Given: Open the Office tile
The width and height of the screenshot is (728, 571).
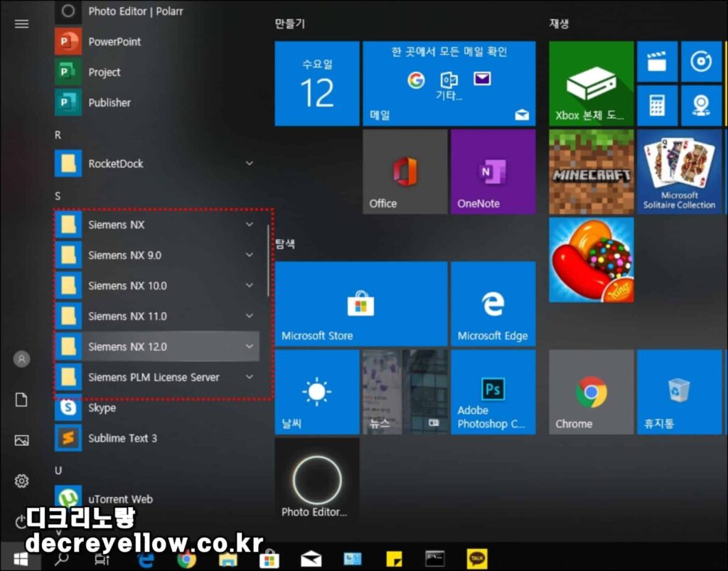Looking at the screenshot, I should click(405, 172).
